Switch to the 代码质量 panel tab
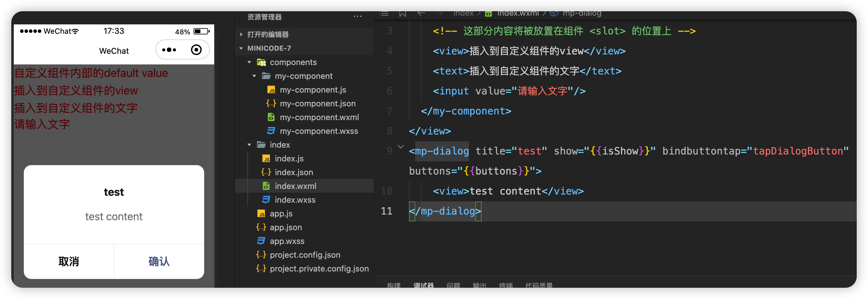868x299 pixels. click(x=539, y=285)
